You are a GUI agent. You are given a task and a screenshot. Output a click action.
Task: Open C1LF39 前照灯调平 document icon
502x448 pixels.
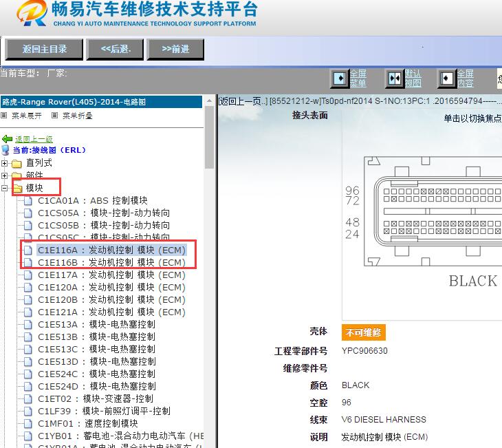click(x=28, y=411)
